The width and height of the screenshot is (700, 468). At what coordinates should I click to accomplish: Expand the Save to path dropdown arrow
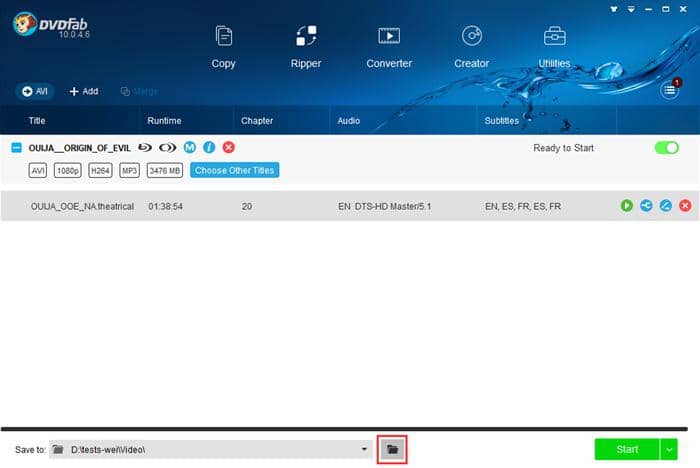coord(364,449)
